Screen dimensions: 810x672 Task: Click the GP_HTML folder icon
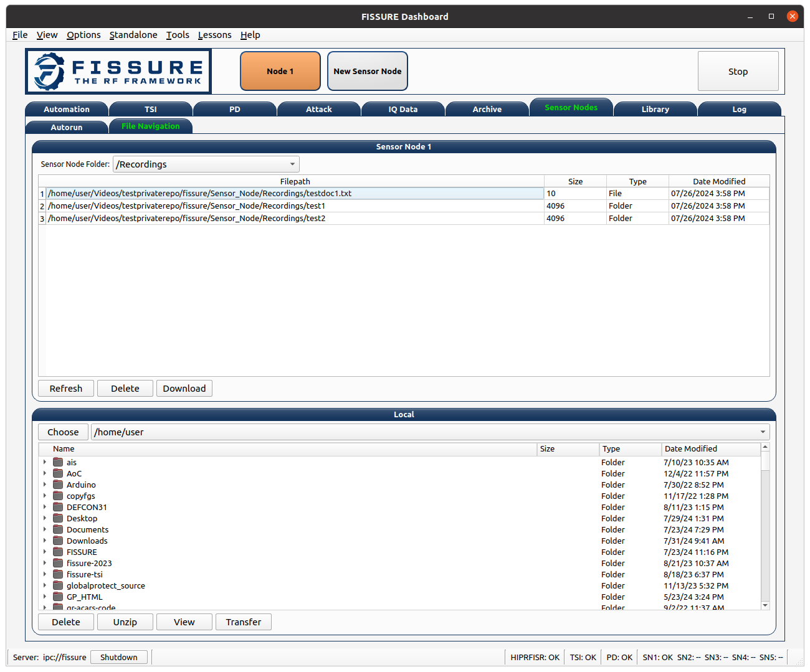click(x=58, y=597)
